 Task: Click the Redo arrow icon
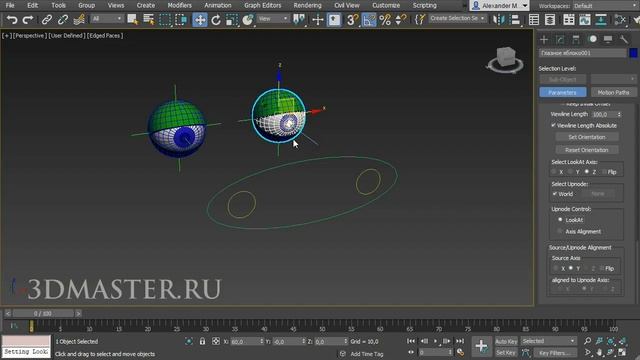point(28,20)
